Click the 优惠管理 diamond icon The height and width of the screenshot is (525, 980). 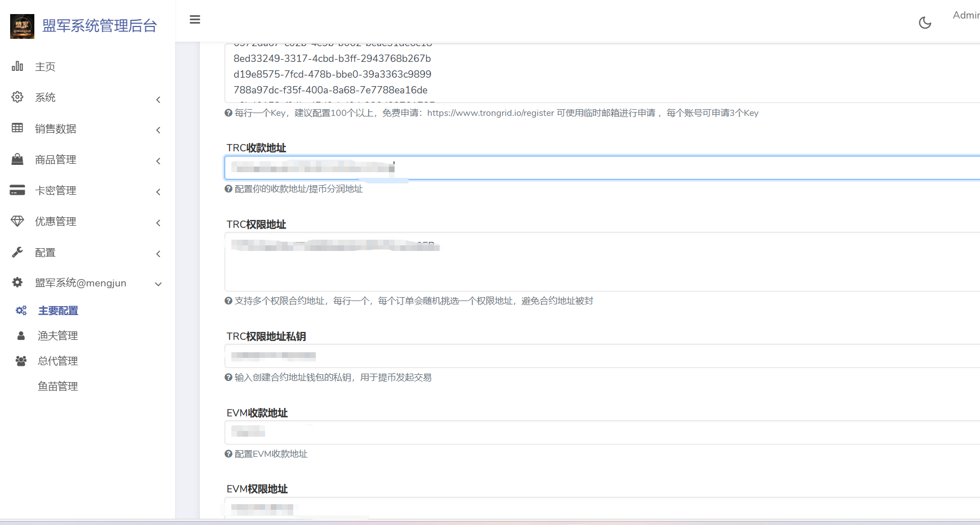[x=17, y=221]
